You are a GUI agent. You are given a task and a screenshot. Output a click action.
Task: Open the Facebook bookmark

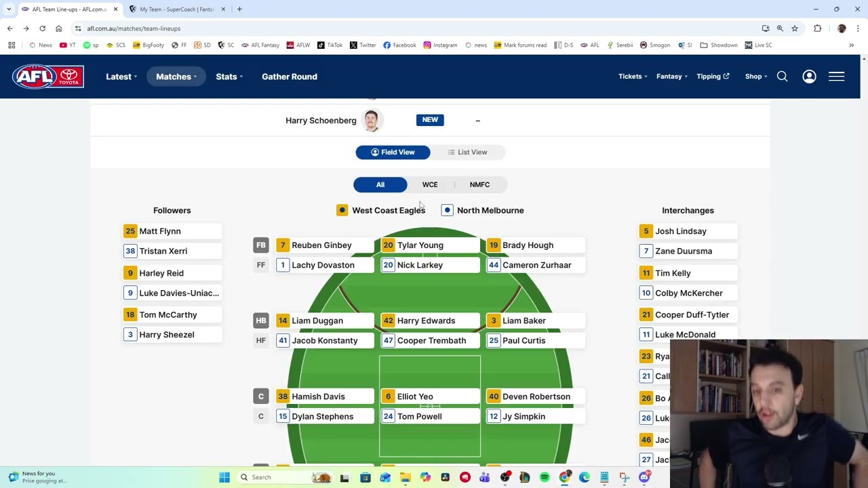399,45
